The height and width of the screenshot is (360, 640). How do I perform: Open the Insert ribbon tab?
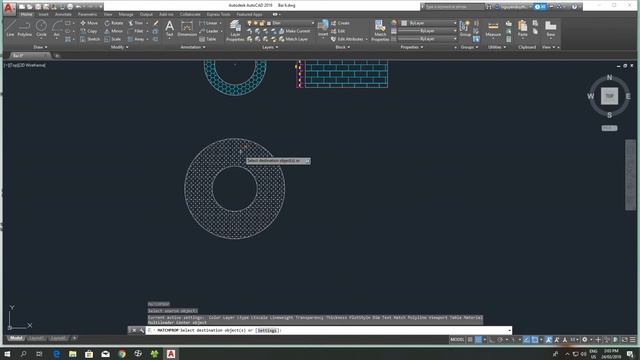click(44, 14)
